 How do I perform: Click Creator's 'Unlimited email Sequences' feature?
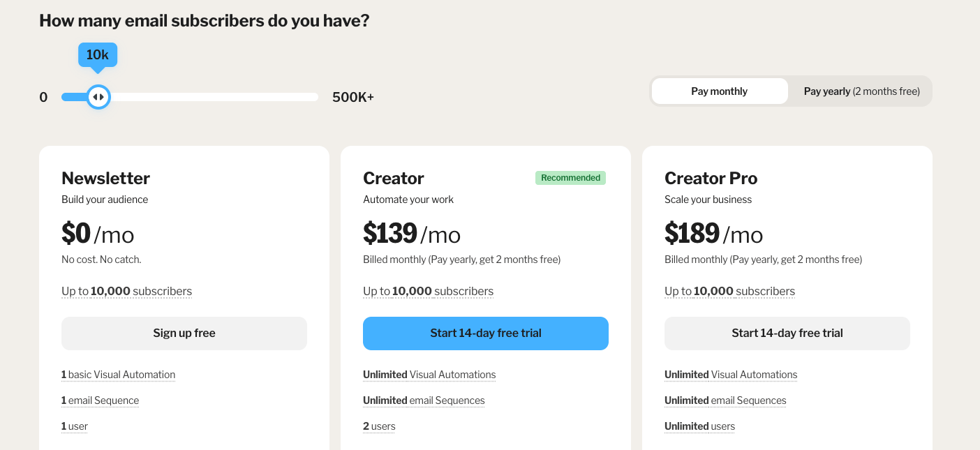click(x=424, y=400)
